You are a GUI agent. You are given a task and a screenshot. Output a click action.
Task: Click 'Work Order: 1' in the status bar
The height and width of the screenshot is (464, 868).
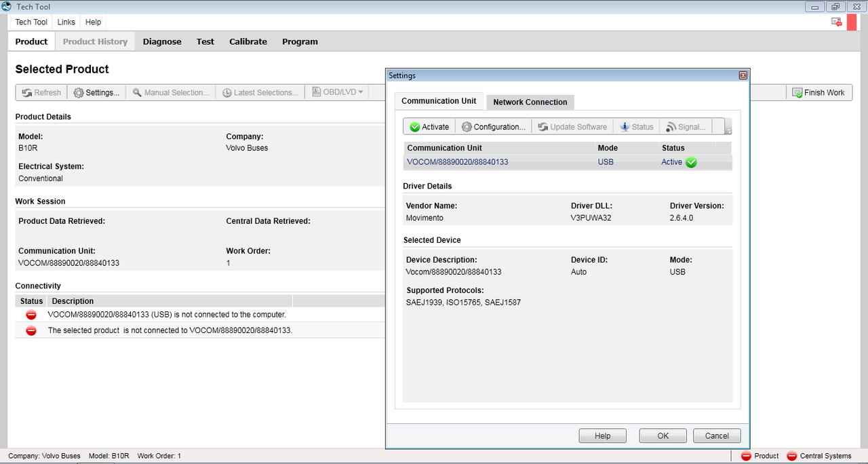click(x=159, y=456)
